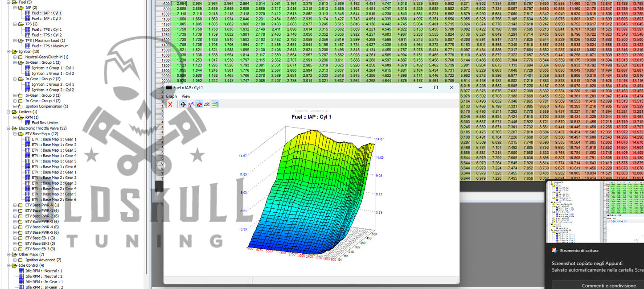This screenshot has width=644, height=289.
Task: Expand the Neutral-Gear/Clutch-in folder
Action: [x=15, y=57]
